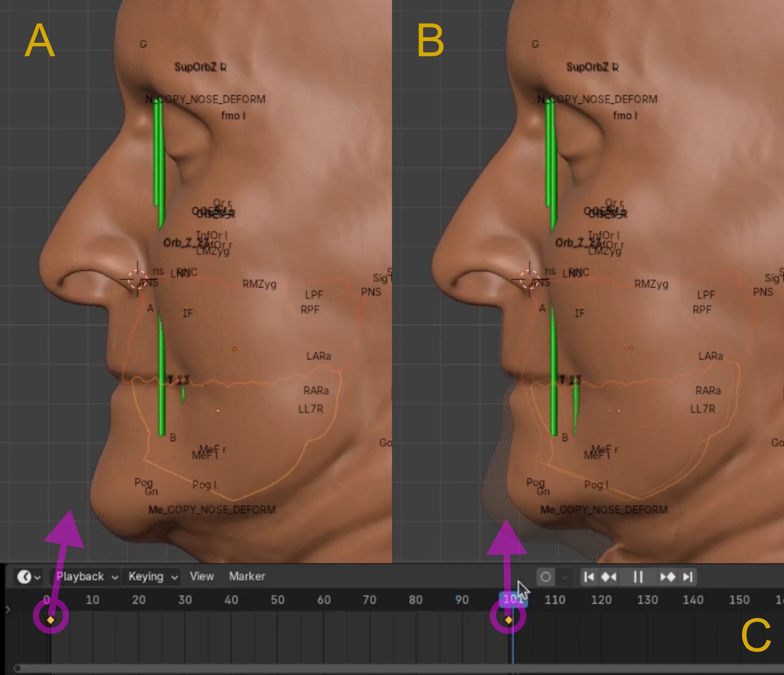The image size is (784, 675).
Task: Jump to previous keyframe
Action: click(609, 577)
